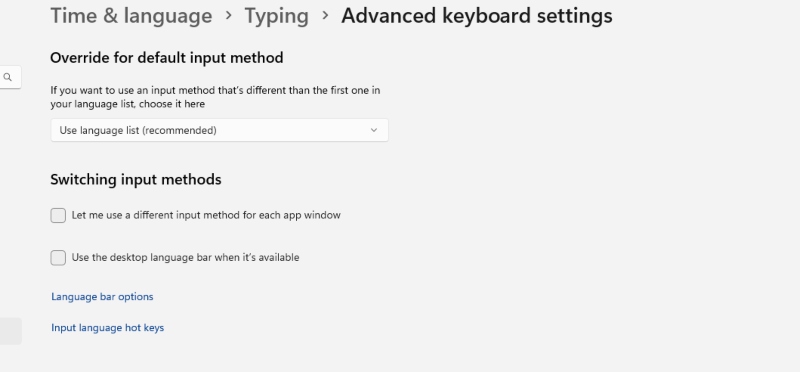This screenshot has width=800, height=372.
Task: Select the highlighted sidebar item at left edge
Action: (x=11, y=331)
